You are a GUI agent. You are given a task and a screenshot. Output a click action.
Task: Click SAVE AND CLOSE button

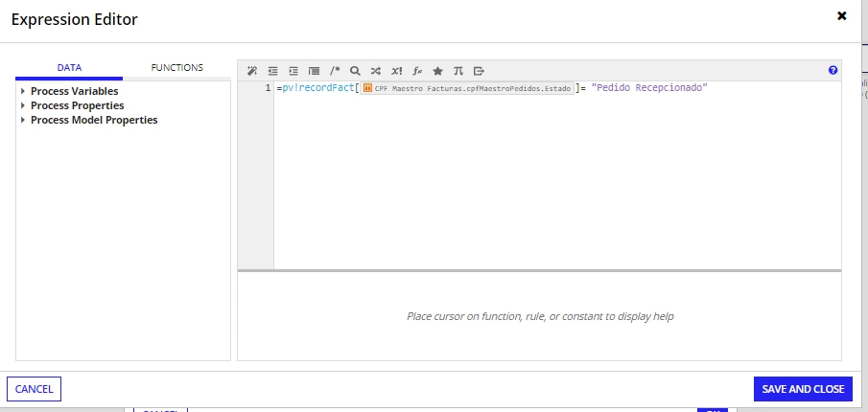803,389
